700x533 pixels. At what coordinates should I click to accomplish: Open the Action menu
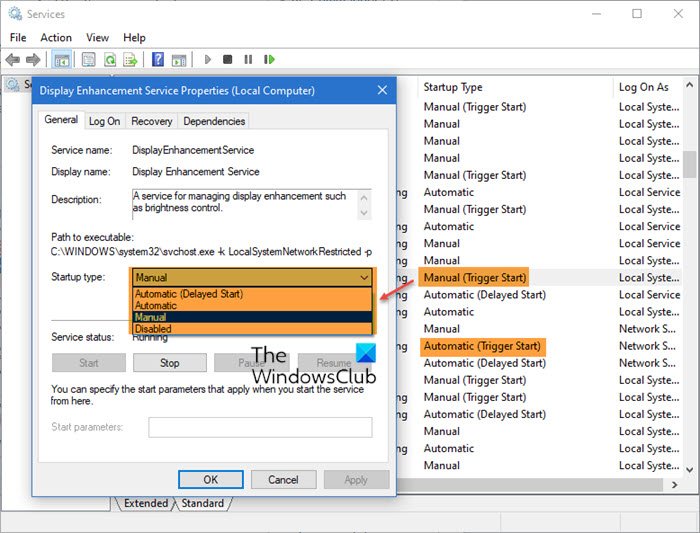coord(56,37)
